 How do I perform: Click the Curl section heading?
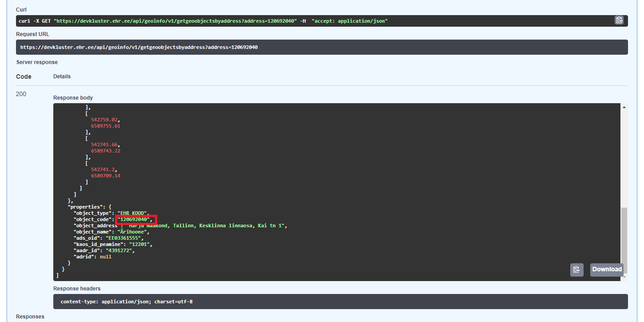pyautogui.click(x=20, y=9)
